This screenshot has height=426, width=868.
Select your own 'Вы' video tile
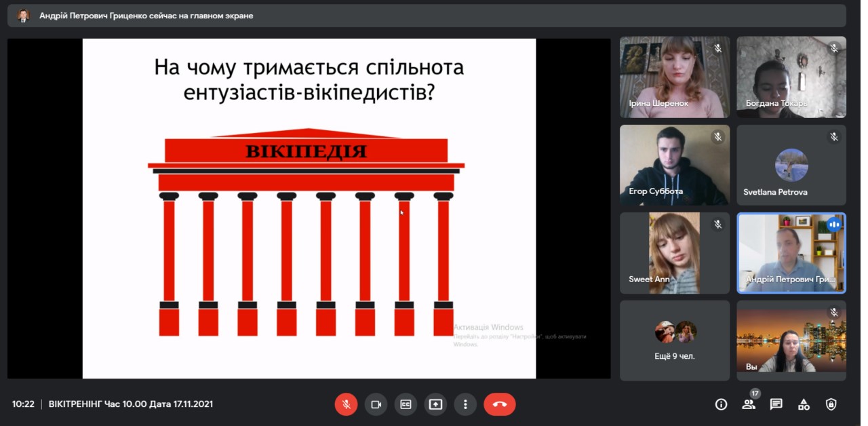791,341
